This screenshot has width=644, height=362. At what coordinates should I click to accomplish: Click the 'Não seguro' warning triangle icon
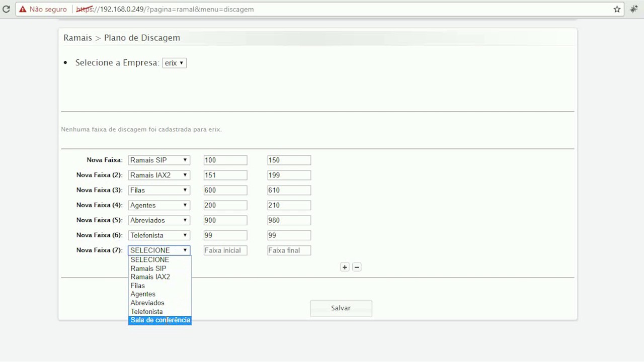pos(23,9)
